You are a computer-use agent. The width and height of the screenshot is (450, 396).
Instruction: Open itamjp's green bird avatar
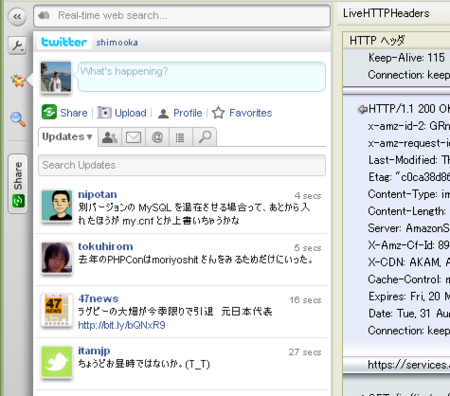pyautogui.click(x=57, y=362)
